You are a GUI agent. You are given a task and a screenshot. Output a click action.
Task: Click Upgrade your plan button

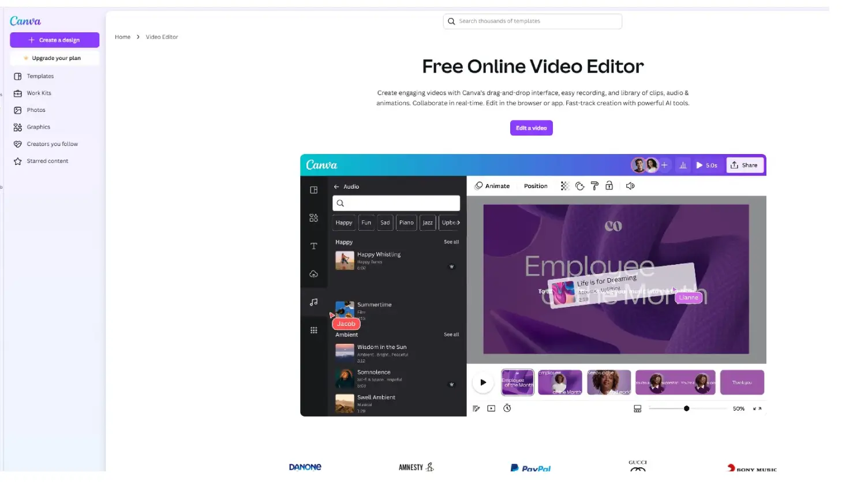(54, 58)
